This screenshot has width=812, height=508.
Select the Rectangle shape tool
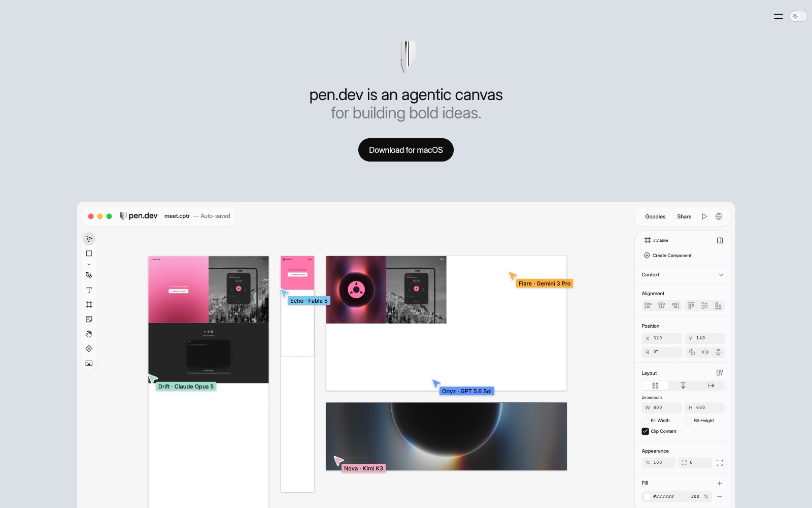(x=89, y=253)
